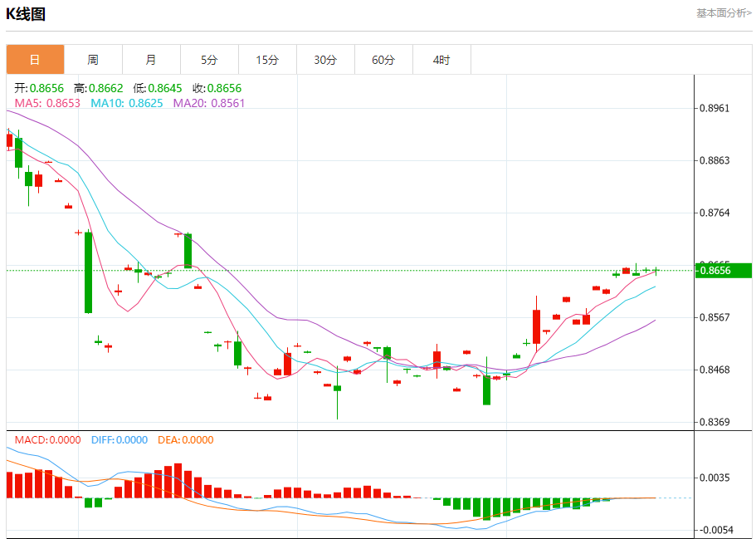Click the 0.8863 price axis label

[x=715, y=160]
